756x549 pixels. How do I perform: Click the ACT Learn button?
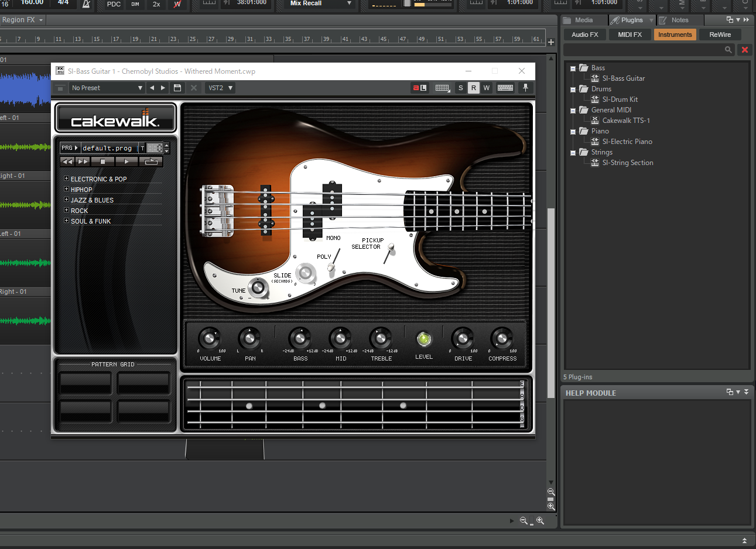420,88
